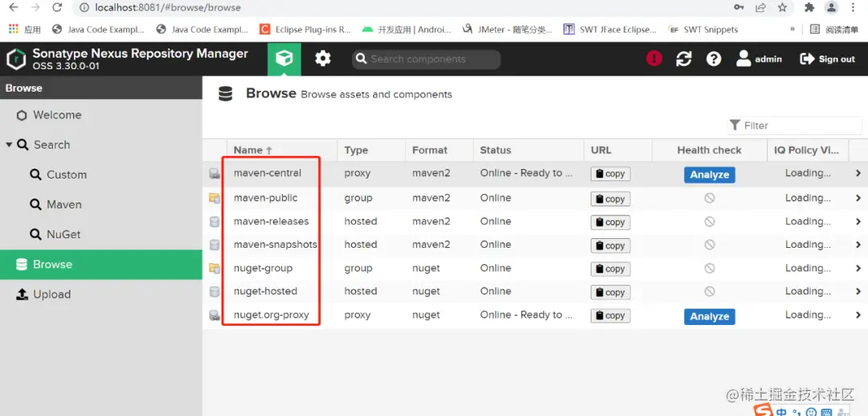Open the nuget.org-proxy repository row
Screen dimensions: 868x416
point(535,315)
